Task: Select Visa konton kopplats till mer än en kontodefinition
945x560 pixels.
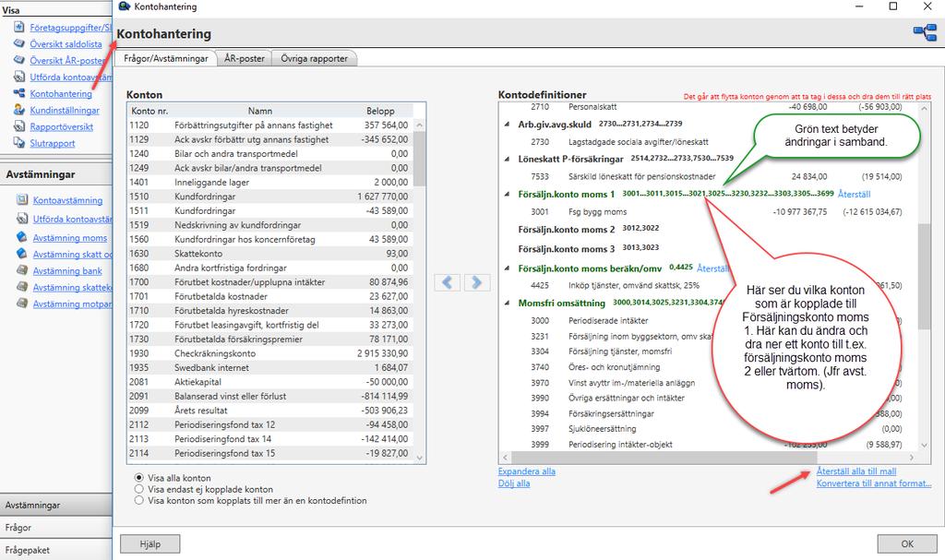Action: [x=139, y=500]
